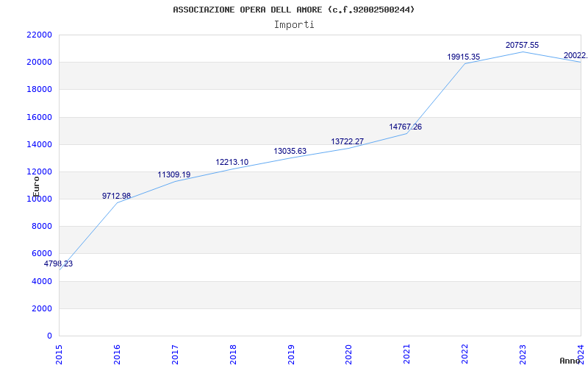Click the x-axis year 2022
Viewport: 588px width, 368px height.
[x=465, y=354]
